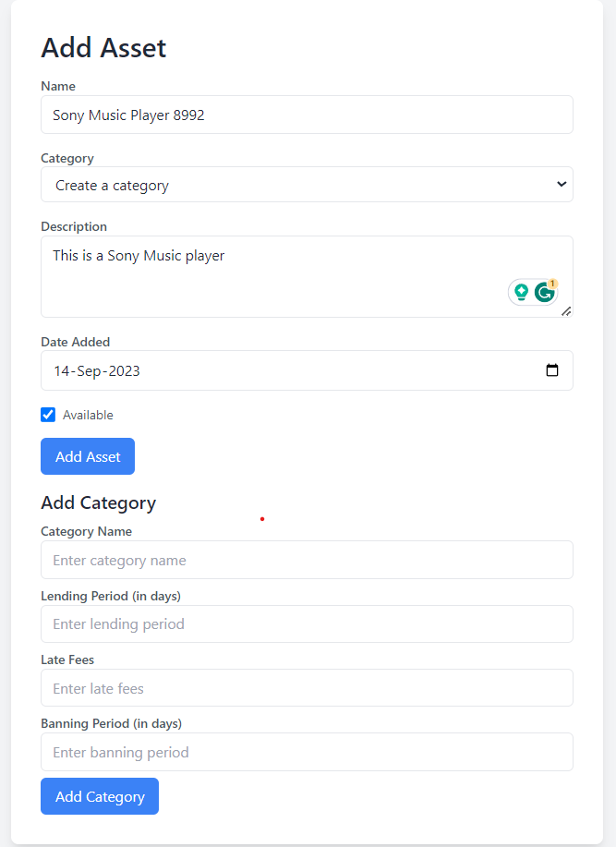Click the Banning Period (in days) label
Viewport: 616px width, 847px height.
tap(111, 723)
